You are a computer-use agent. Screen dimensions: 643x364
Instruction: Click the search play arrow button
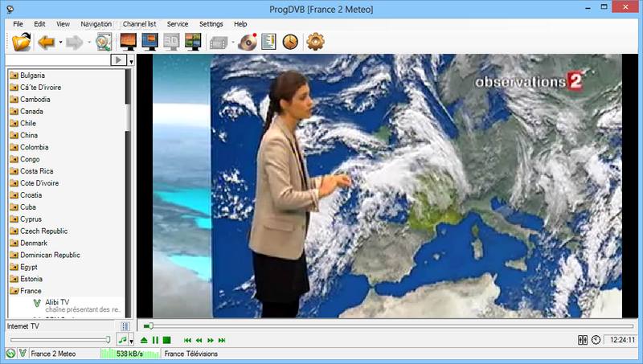click(118, 60)
